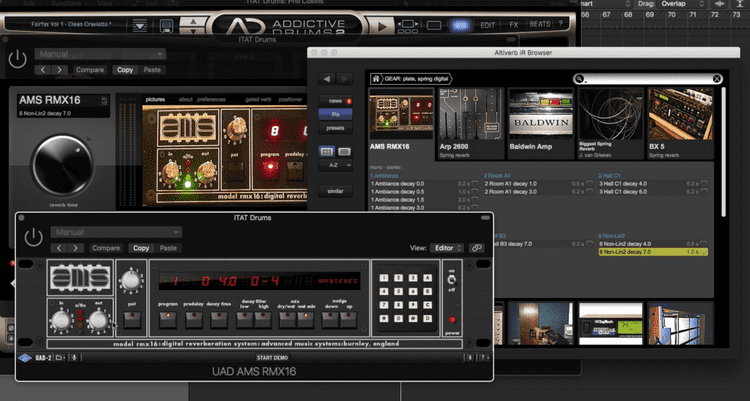Viewport: 750px width, 401px height.
Task: Click the pot knob on the UAD RMX16
Action: pos(131,281)
